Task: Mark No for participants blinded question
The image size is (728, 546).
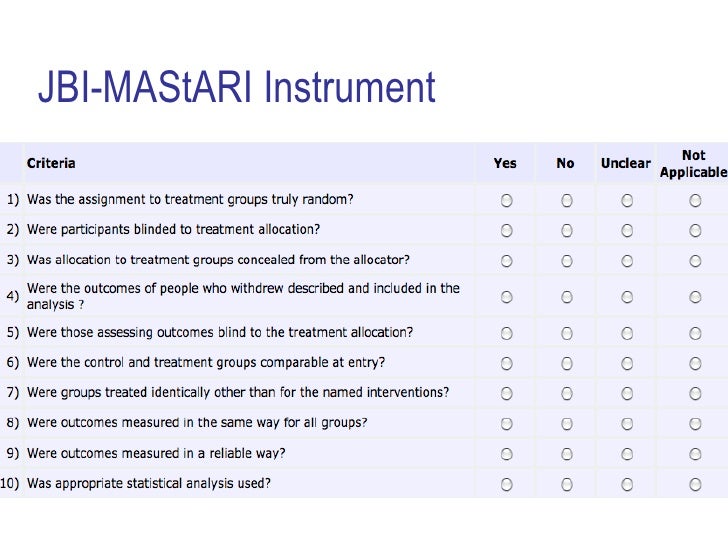Action: pos(566,230)
